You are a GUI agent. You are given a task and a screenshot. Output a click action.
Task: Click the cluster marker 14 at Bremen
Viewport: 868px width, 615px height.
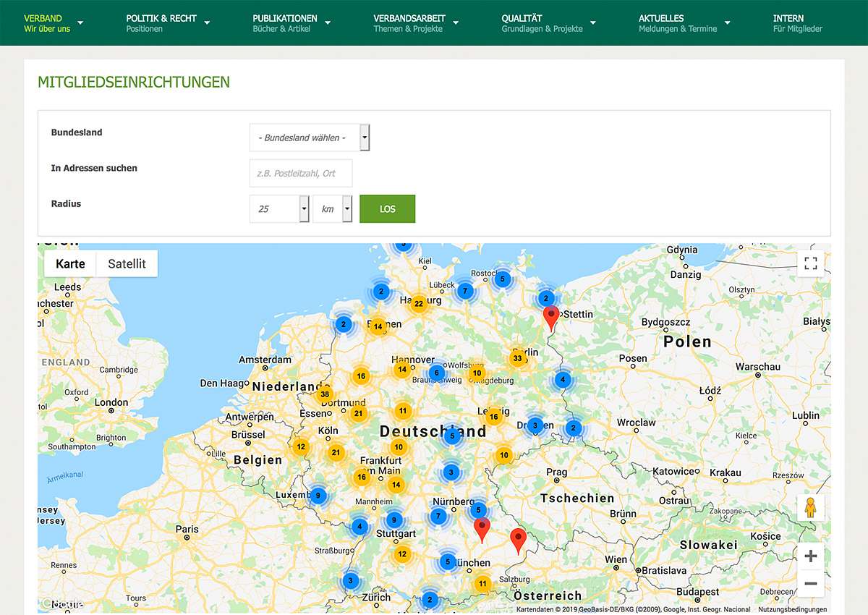(378, 327)
